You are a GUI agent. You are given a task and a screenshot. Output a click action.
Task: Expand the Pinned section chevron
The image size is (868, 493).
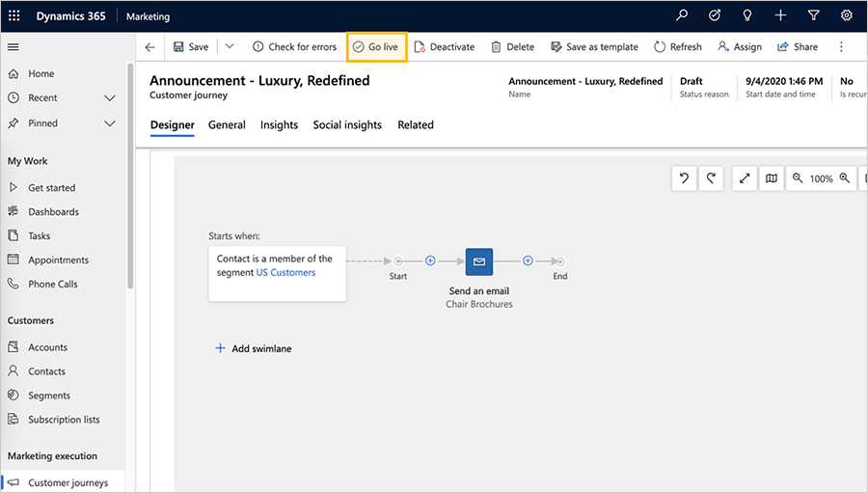click(110, 123)
